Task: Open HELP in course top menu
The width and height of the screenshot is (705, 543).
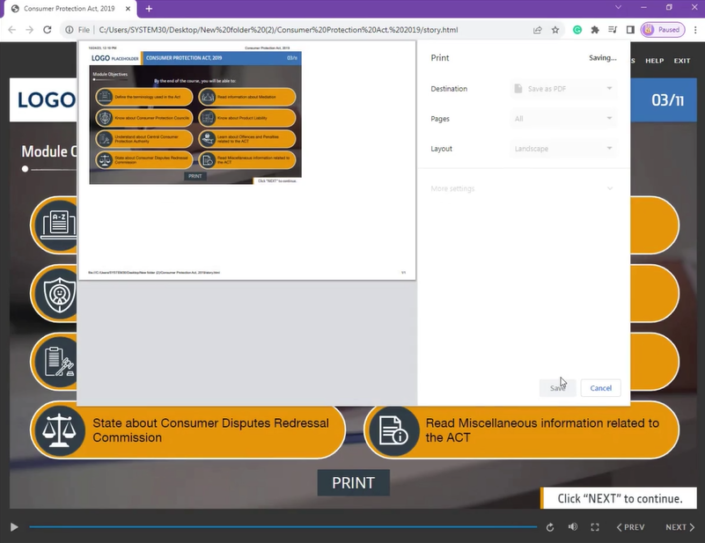Action: point(654,61)
